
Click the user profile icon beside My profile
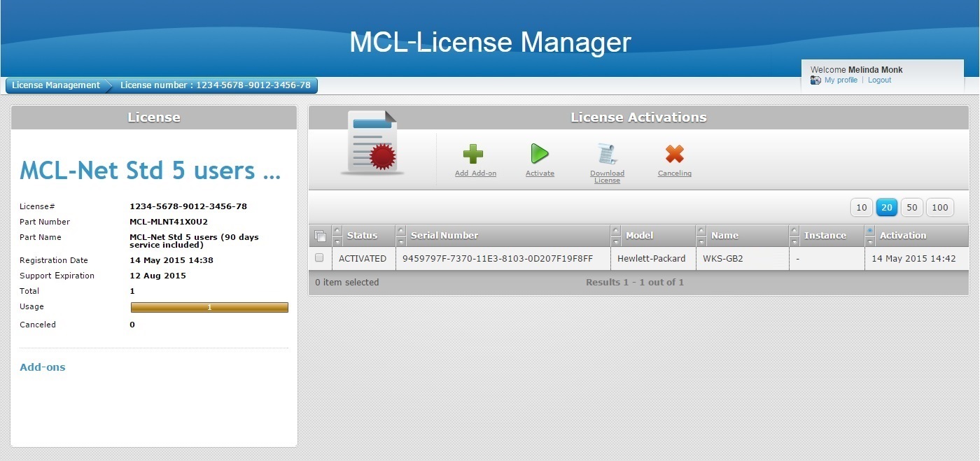coord(815,80)
